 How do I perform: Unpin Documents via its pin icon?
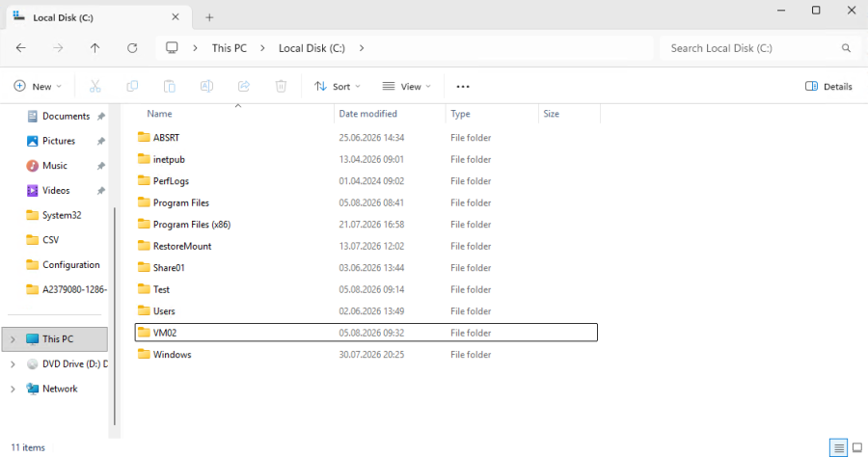[x=100, y=117]
